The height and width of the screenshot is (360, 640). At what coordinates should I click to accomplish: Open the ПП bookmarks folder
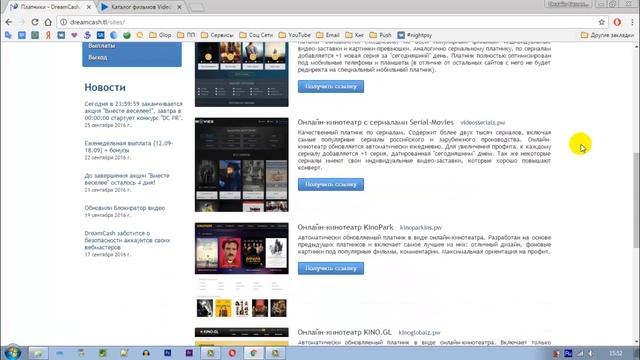point(186,35)
